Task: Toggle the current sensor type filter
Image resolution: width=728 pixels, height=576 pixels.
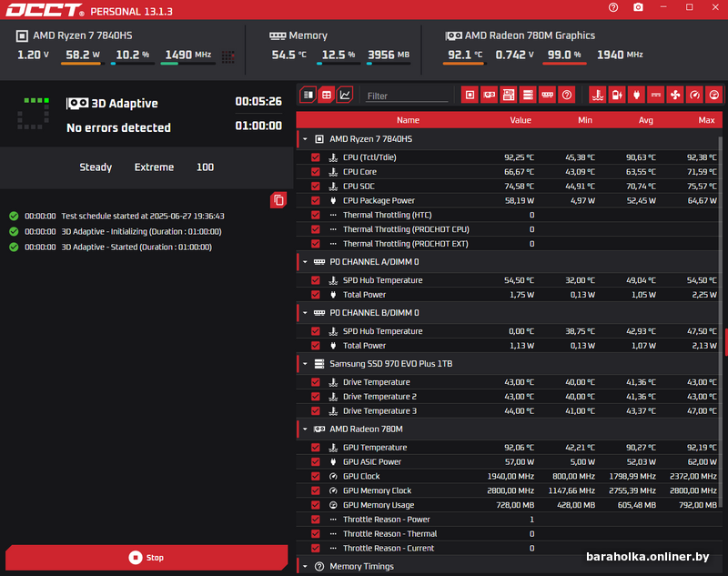Action: coord(655,95)
